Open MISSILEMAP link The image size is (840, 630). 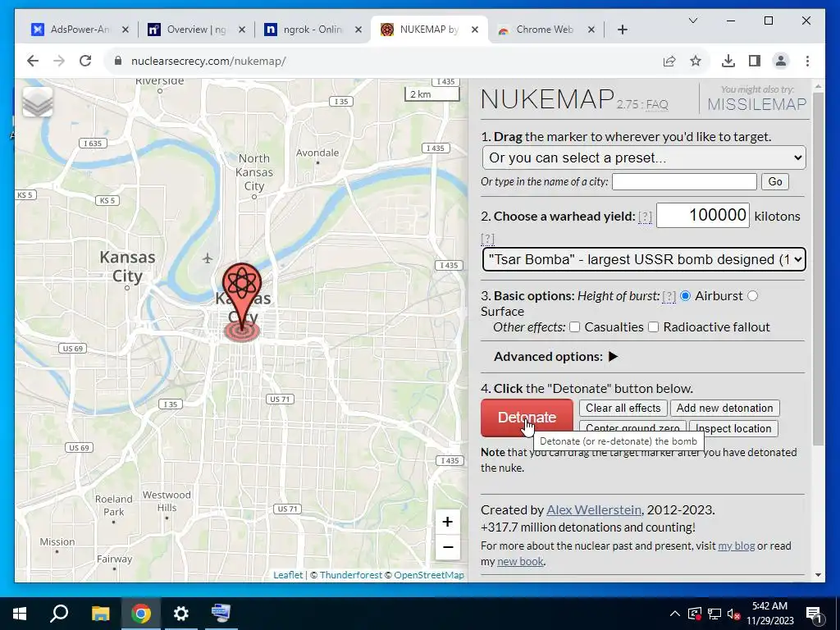[757, 104]
